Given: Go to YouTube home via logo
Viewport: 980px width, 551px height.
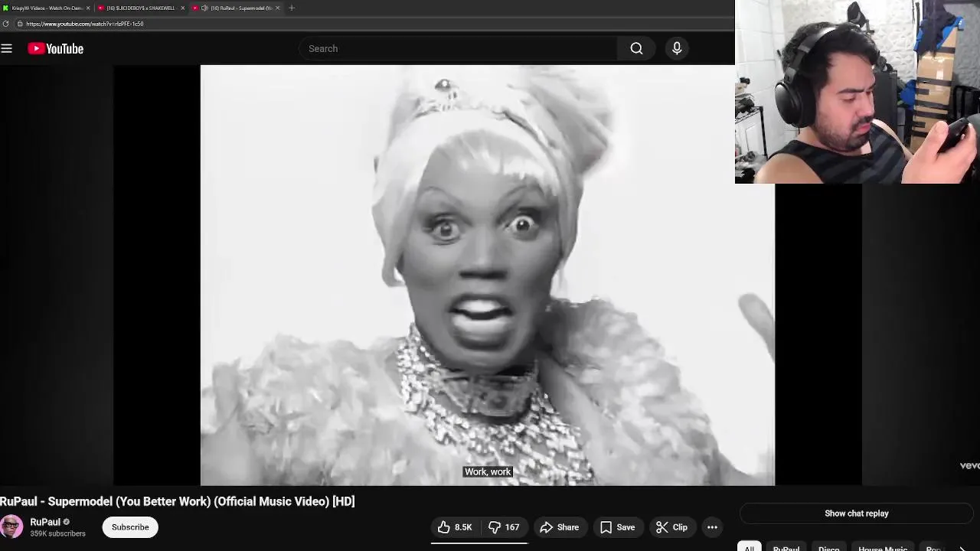Looking at the screenshot, I should (x=56, y=48).
